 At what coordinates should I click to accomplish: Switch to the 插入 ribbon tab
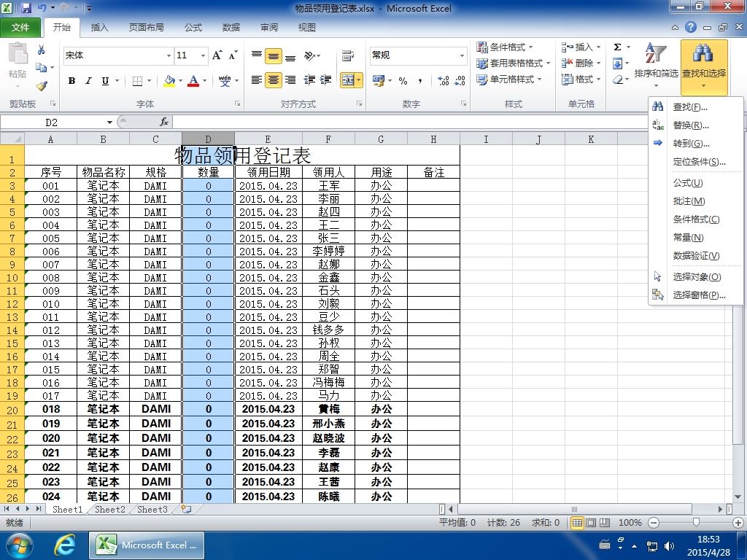99,28
